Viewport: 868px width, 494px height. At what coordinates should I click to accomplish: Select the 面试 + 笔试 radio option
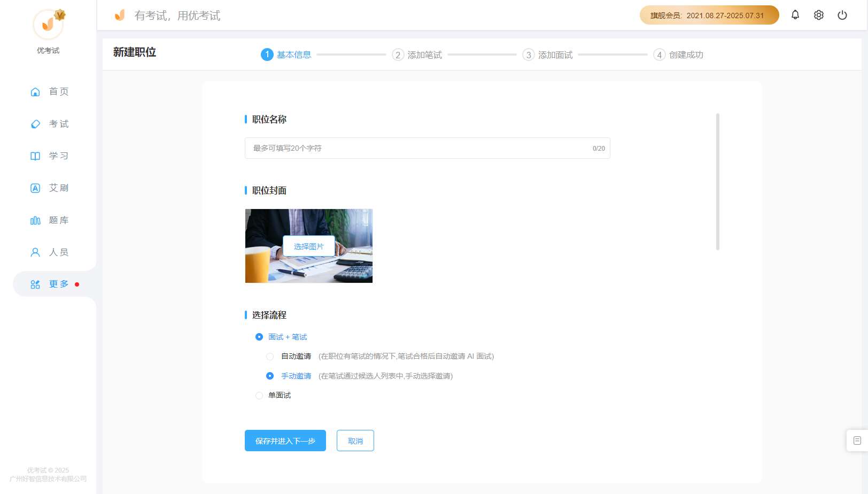pyautogui.click(x=259, y=337)
